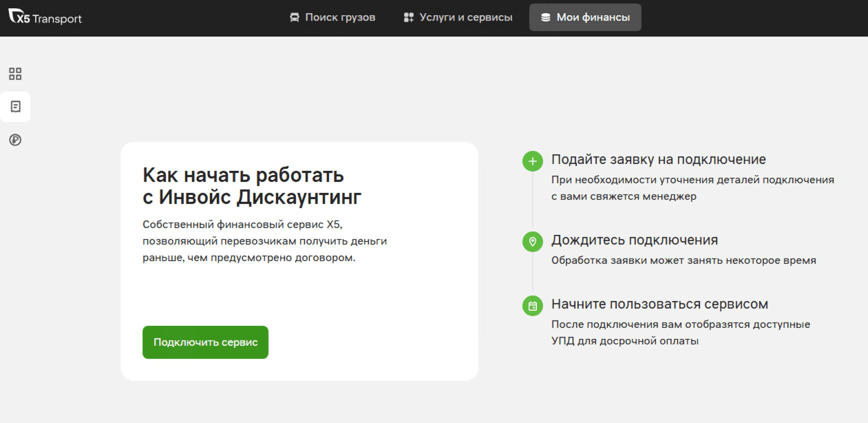Screen dimensions: 868x423
Task: Click heading 'Как начать работать с Инвойс Дискаунтинг'
Action: click(x=252, y=186)
